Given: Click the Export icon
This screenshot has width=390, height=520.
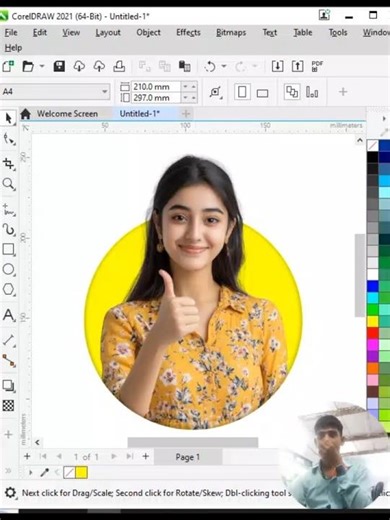Looking at the screenshot, I should (297, 66).
